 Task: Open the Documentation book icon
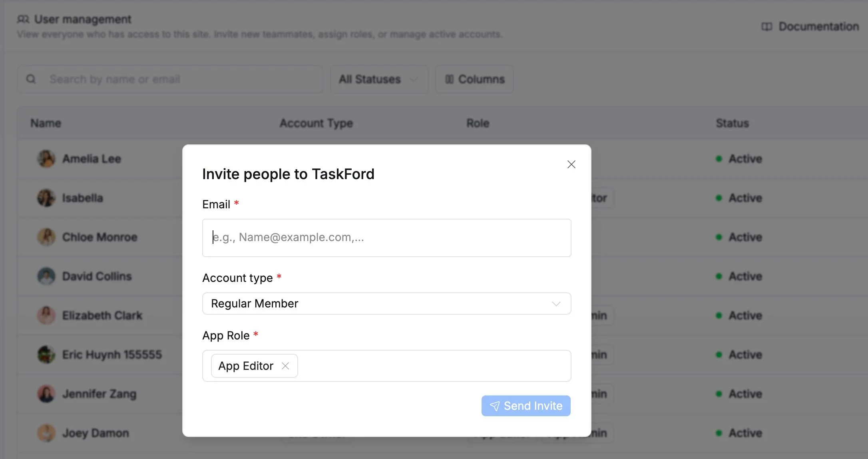point(766,27)
